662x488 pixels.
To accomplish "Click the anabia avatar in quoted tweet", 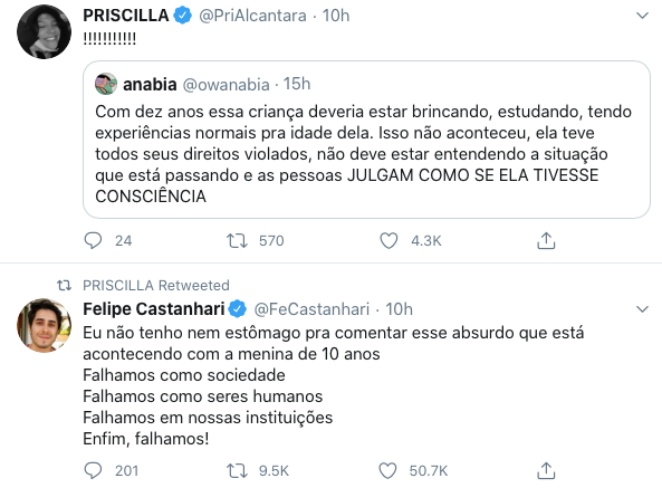I will click(x=106, y=83).
